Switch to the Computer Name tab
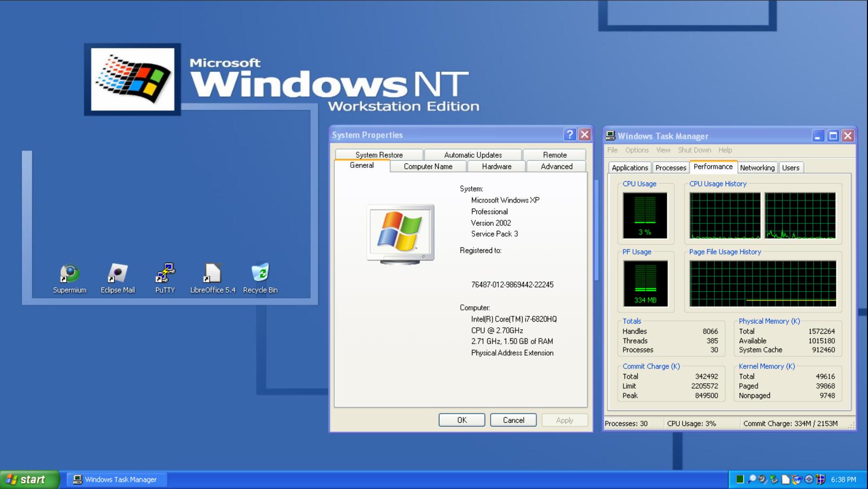 click(x=428, y=166)
